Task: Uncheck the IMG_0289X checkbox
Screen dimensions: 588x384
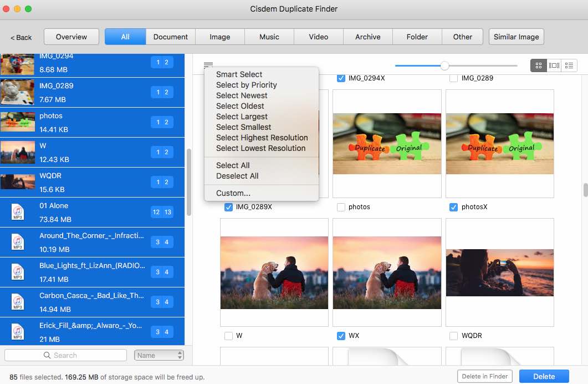Action: click(x=228, y=207)
